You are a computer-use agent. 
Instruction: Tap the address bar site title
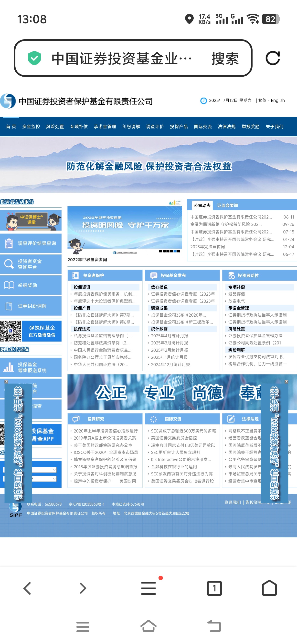(122, 58)
